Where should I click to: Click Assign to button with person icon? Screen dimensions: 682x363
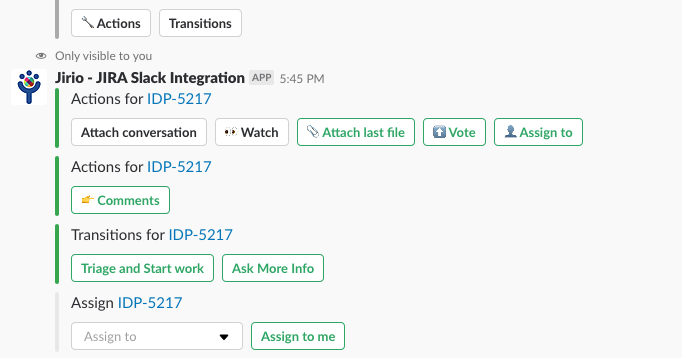point(538,132)
